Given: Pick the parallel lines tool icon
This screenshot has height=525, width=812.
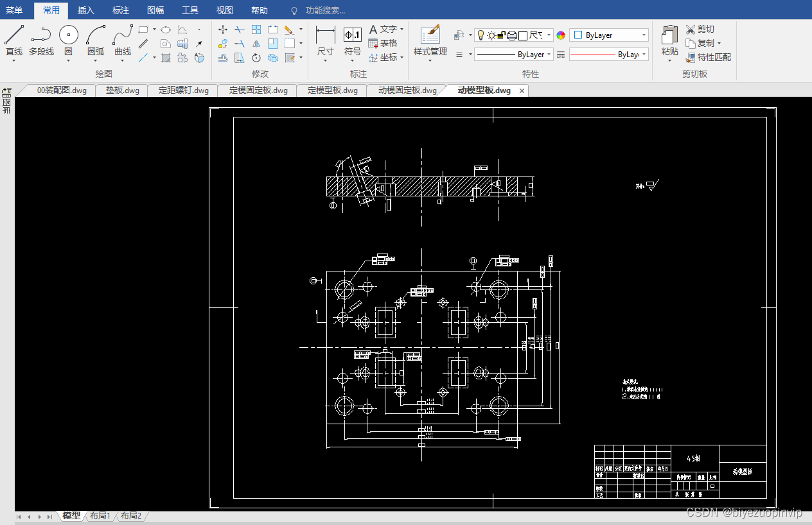Looking at the screenshot, I should pos(143,44).
